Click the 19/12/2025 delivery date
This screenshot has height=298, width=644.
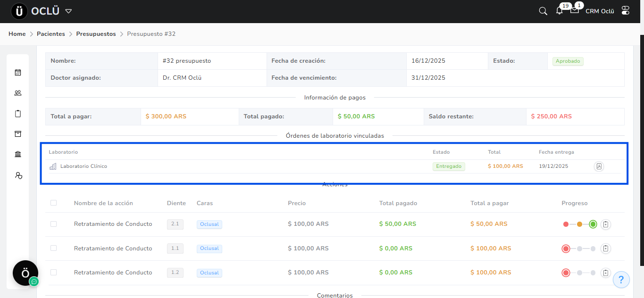(553, 166)
